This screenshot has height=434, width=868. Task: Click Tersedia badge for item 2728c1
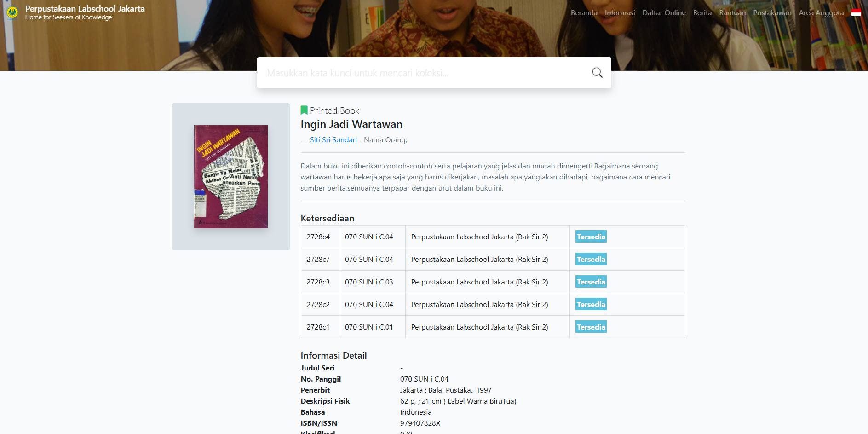591,327
